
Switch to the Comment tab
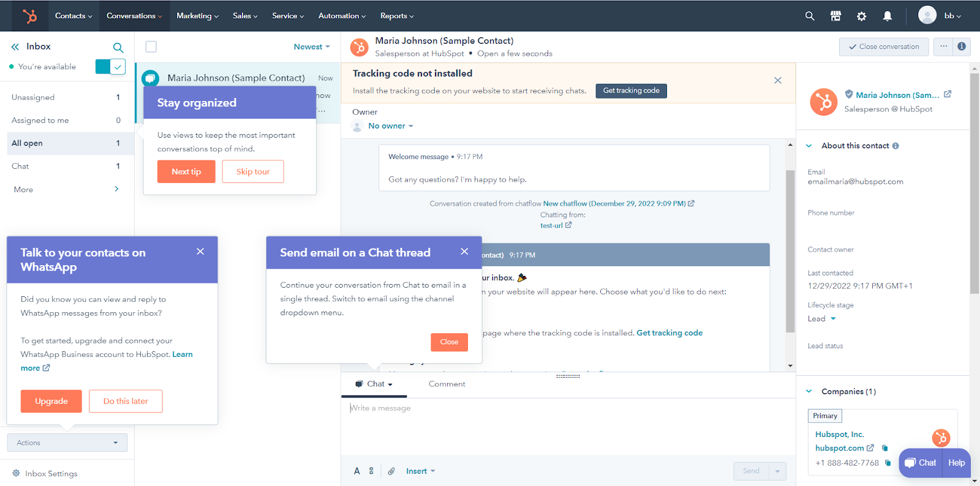point(447,384)
